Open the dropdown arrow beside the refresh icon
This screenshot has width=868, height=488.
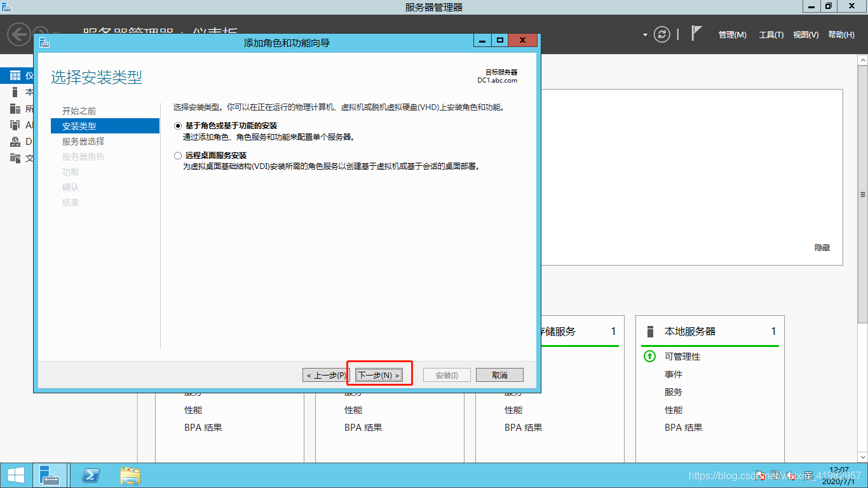point(645,35)
